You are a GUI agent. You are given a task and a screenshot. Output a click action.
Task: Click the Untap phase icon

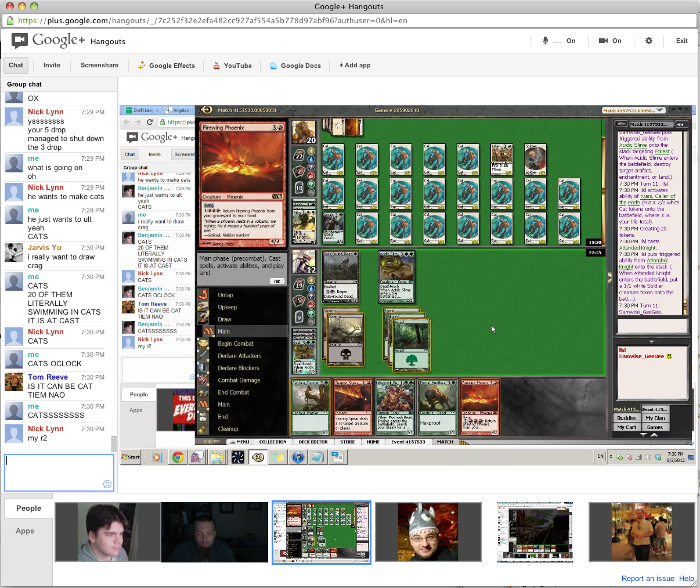click(x=203, y=295)
